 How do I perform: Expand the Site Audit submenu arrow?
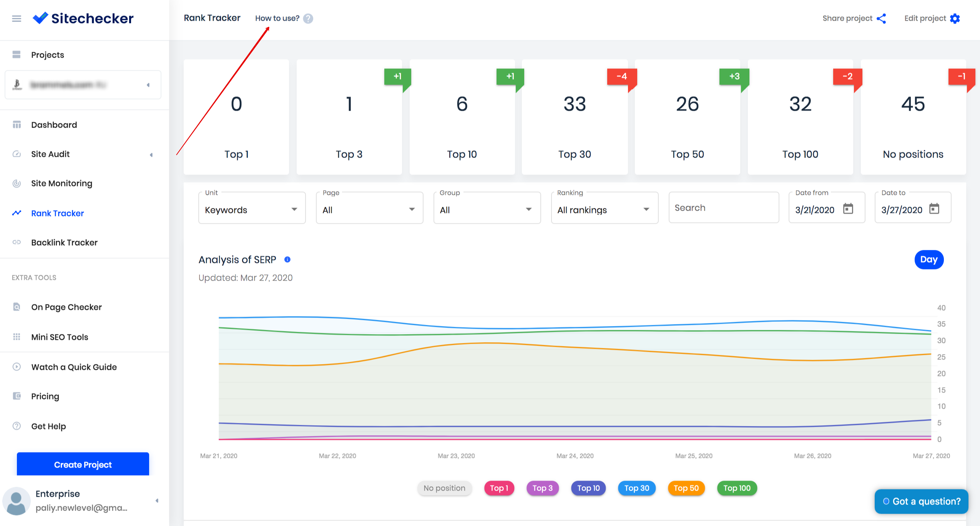[x=151, y=155]
